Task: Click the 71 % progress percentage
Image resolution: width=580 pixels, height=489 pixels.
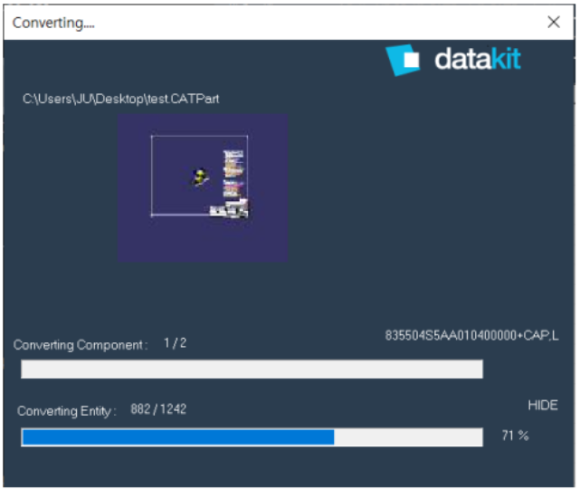Action: pos(515,435)
